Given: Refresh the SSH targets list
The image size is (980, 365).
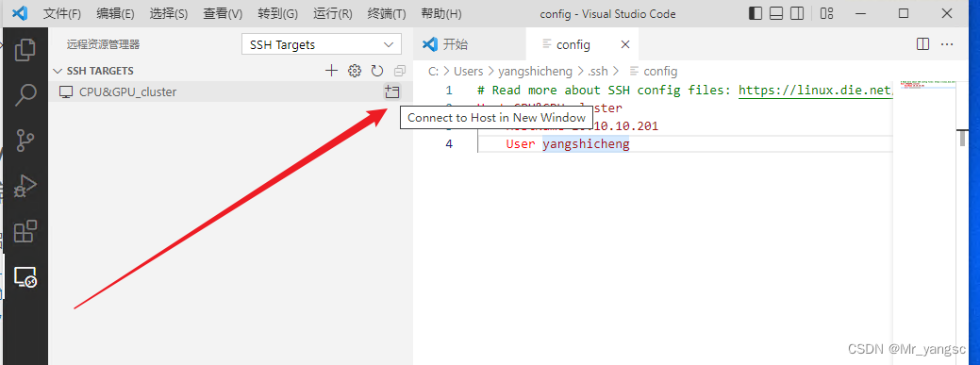Looking at the screenshot, I should [377, 71].
